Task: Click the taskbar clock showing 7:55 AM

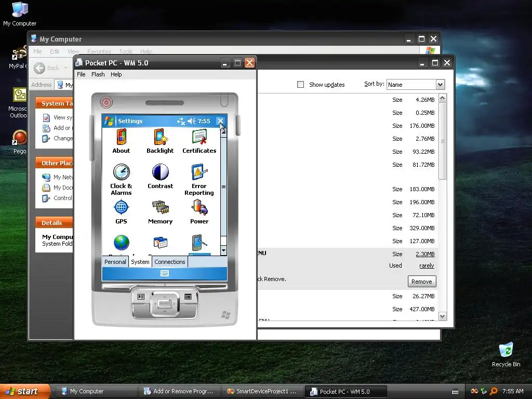Action: click(513, 392)
